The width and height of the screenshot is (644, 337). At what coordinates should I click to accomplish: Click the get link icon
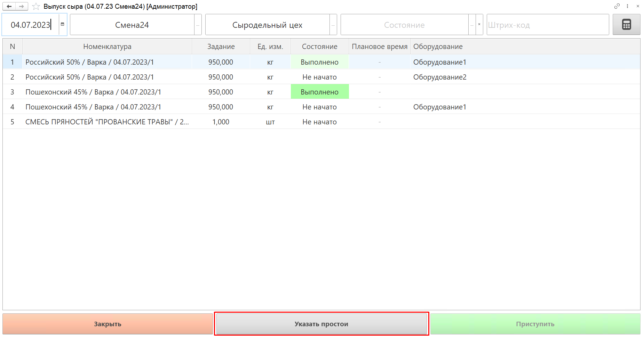[617, 6]
